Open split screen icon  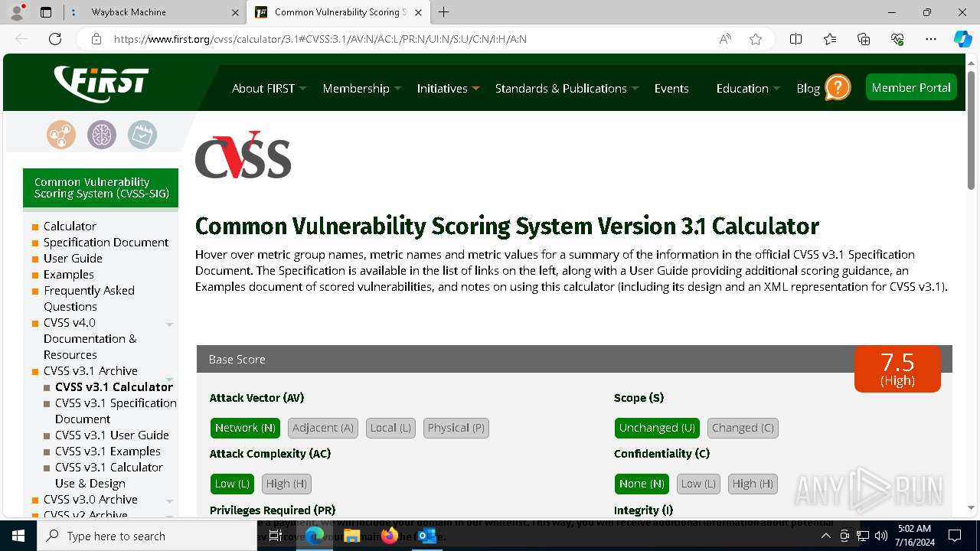pos(795,39)
